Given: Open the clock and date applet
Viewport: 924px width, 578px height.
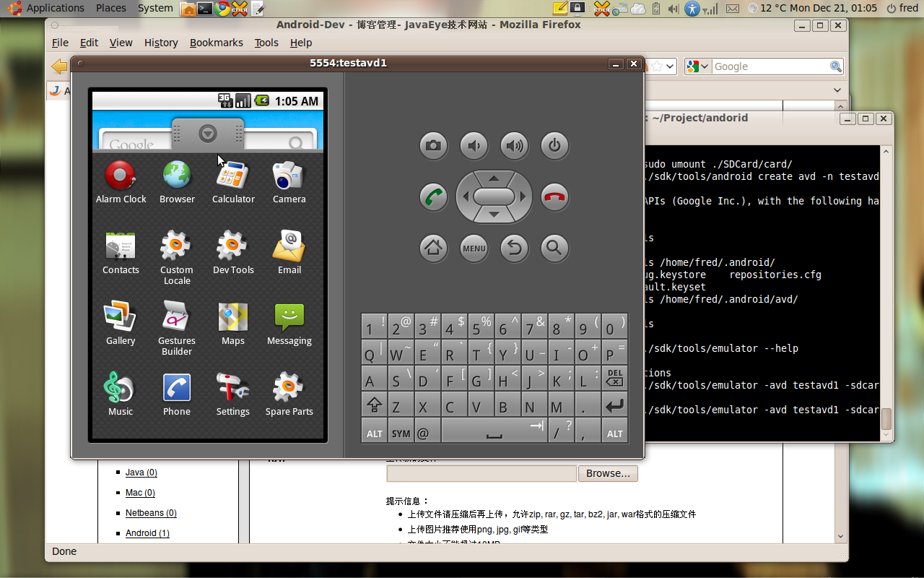Looking at the screenshot, I should (819, 8).
